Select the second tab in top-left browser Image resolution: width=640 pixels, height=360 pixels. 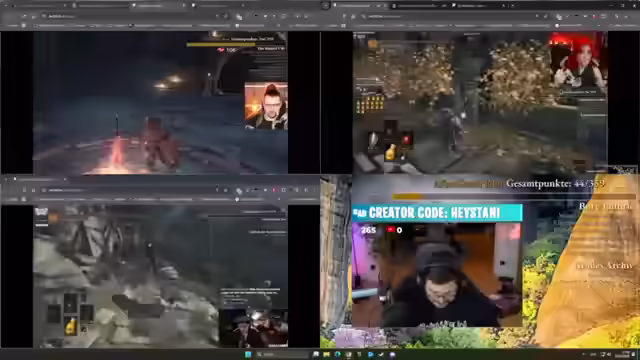coord(101,6)
